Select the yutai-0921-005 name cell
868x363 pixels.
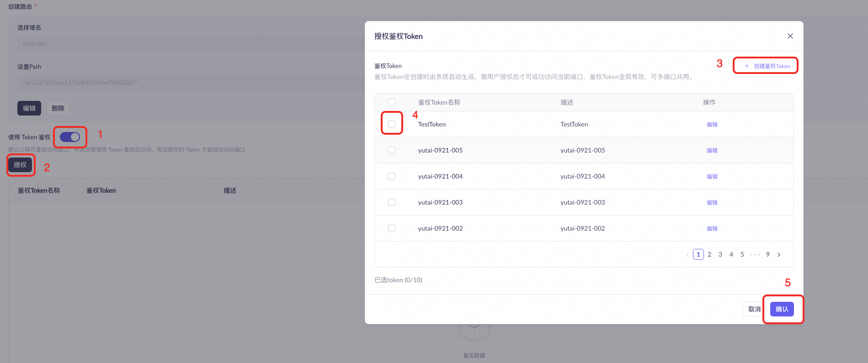pyautogui.click(x=440, y=150)
